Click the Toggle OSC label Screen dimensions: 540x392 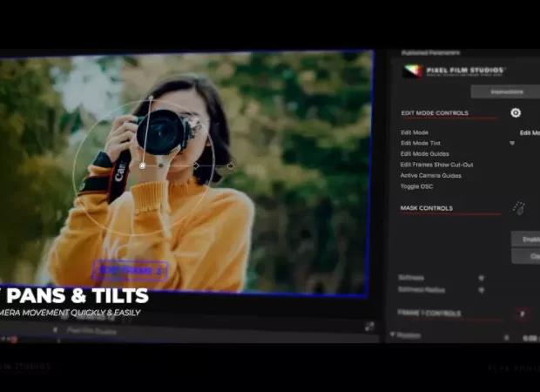pyautogui.click(x=416, y=186)
